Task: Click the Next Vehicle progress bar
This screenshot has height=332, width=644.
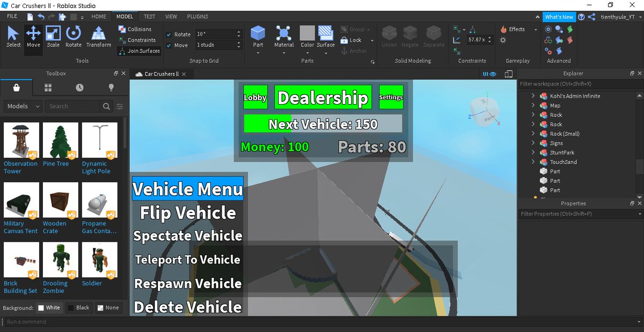Action: coord(323,124)
